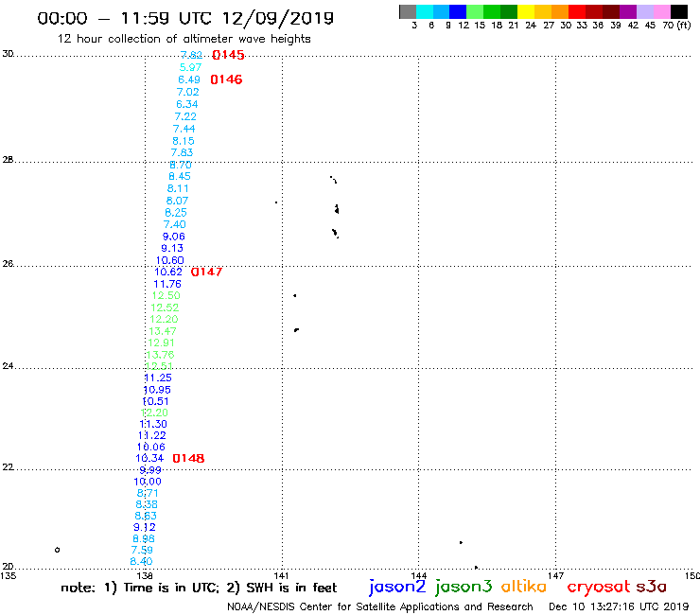700x615 pixels.
Task: Click the wave height value 10.51
Action: pyautogui.click(x=155, y=401)
